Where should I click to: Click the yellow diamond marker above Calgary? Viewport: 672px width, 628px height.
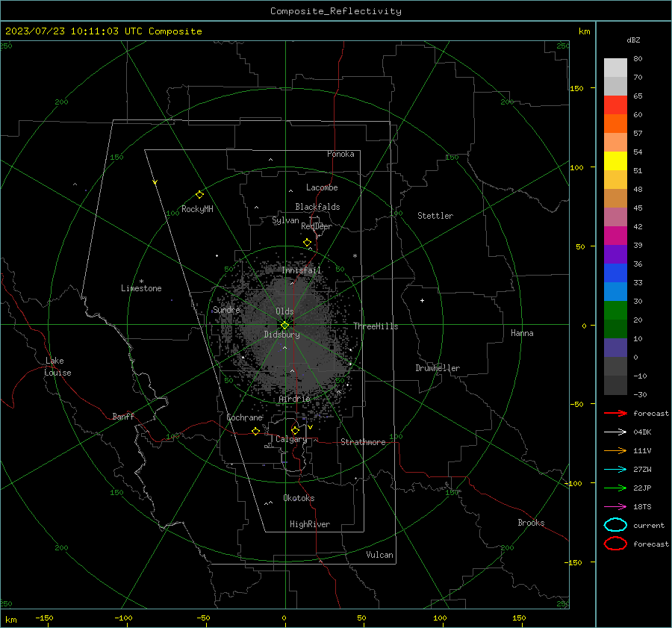(x=295, y=430)
